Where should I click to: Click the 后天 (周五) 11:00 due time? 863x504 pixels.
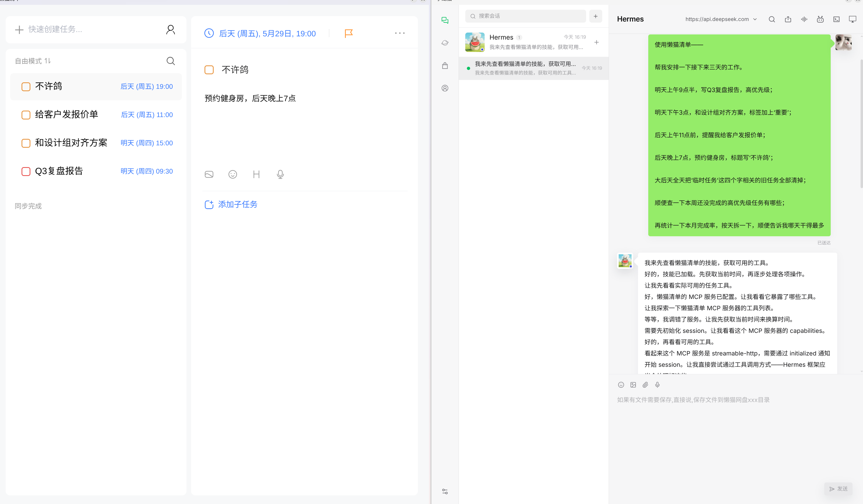click(x=147, y=115)
